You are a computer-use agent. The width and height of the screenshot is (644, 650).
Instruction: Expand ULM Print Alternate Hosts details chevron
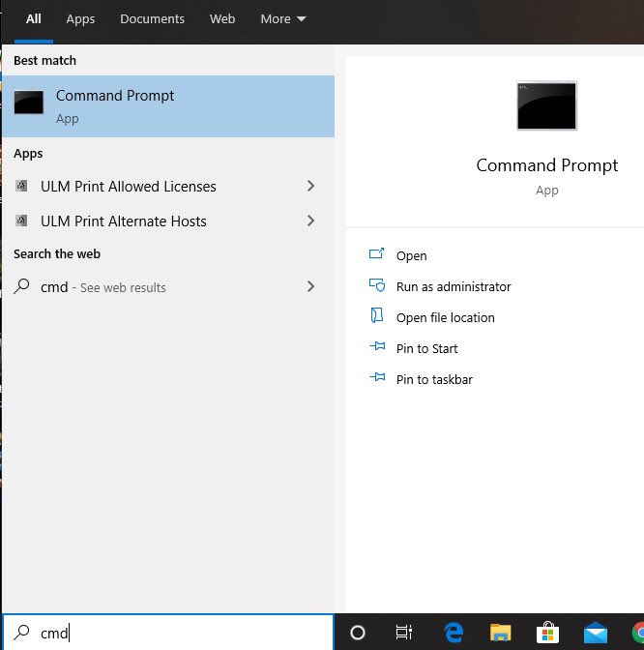coord(310,221)
